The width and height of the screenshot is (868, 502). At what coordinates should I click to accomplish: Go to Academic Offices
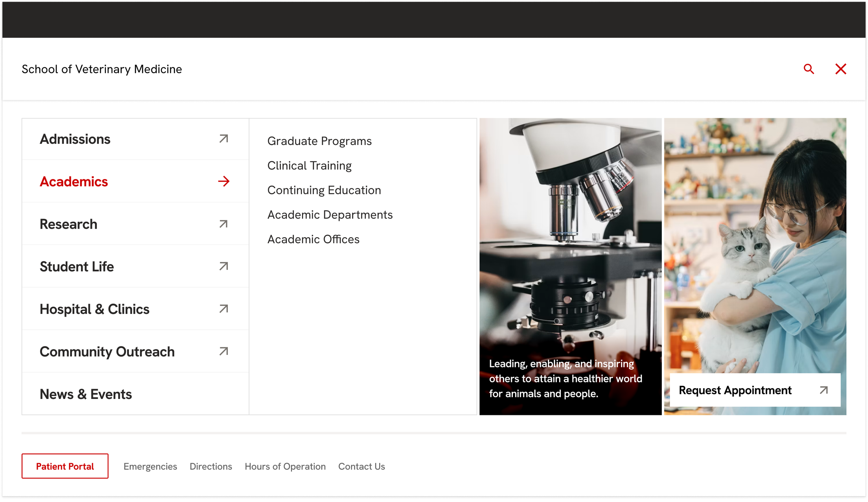pos(313,239)
